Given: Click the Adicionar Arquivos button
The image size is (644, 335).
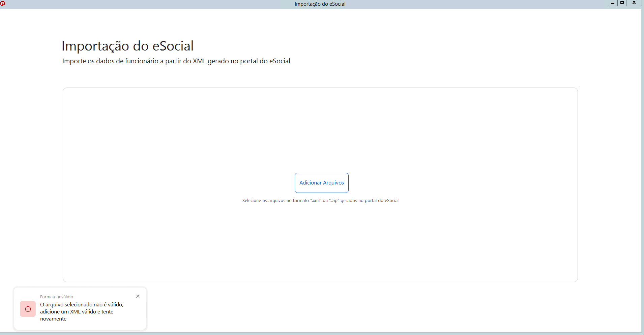Looking at the screenshot, I should coord(322,183).
